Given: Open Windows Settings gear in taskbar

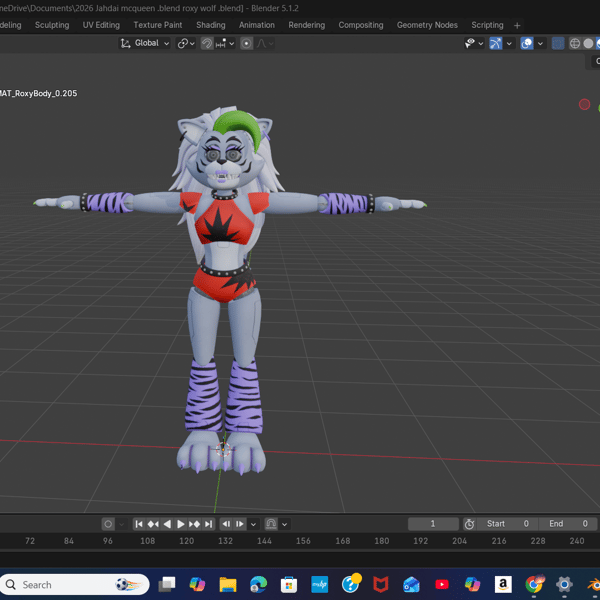Looking at the screenshot, I should point(564,584).
